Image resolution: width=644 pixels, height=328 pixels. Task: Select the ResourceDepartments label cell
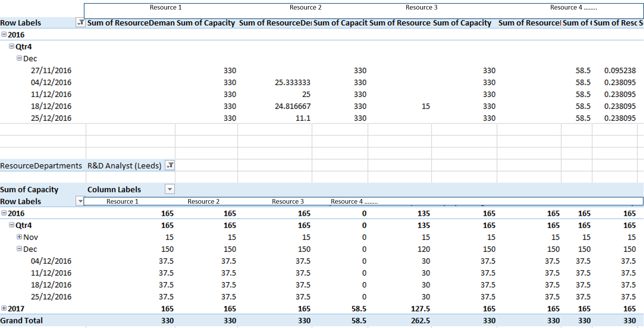pos(41,166)
